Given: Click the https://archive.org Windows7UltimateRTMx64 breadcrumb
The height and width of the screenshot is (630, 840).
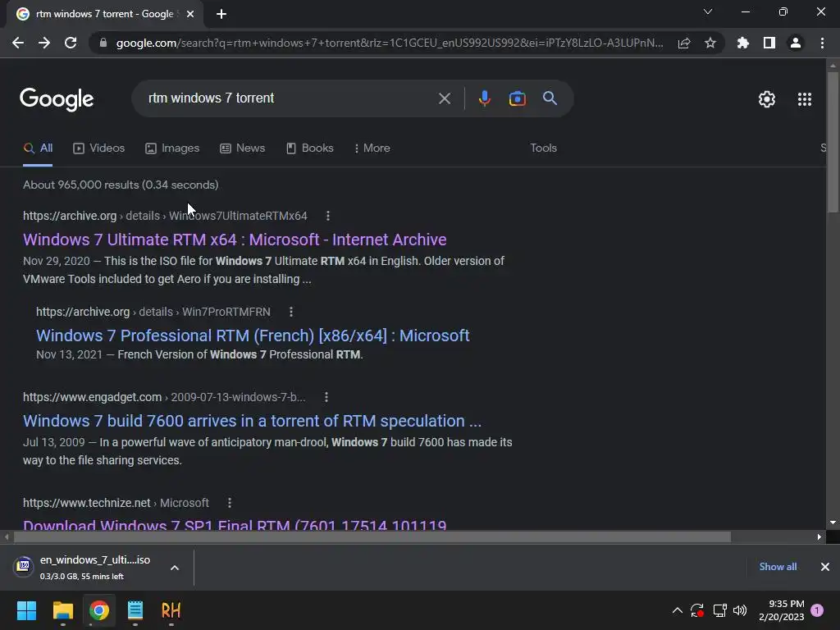Looking at the screenshot, I should click(x=165, y=216).
